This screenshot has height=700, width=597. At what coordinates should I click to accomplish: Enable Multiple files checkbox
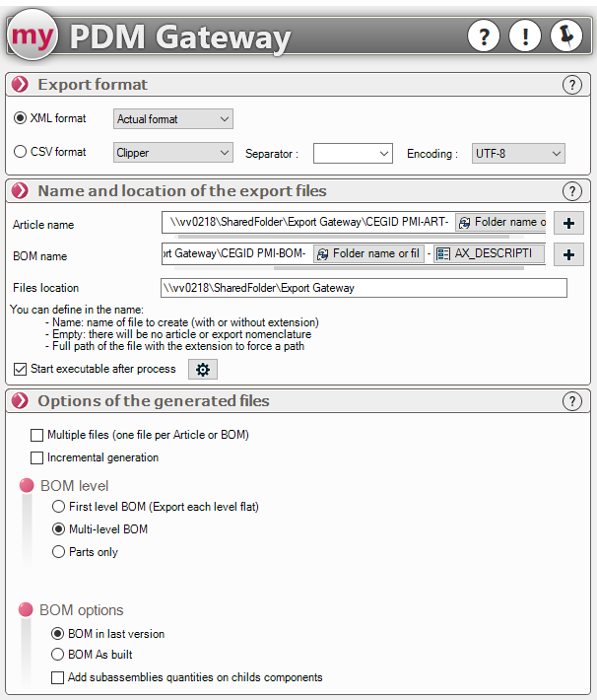click(x=37, y=435)
